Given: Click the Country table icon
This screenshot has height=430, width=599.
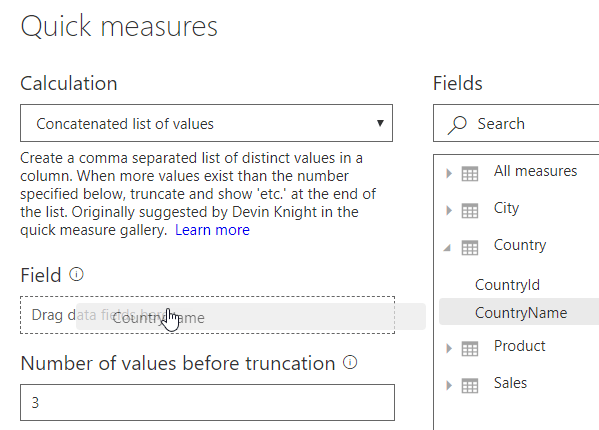Looking at the screenshot, I should (x=470, y=247).
